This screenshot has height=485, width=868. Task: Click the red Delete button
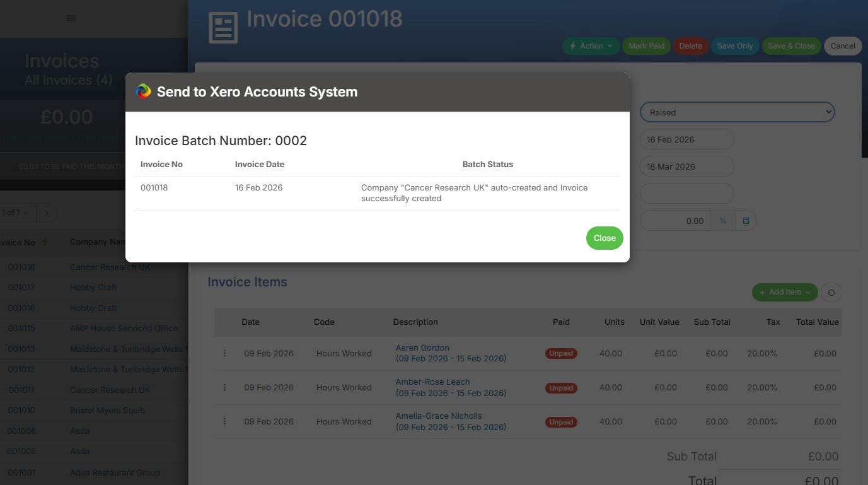[690, 46]
